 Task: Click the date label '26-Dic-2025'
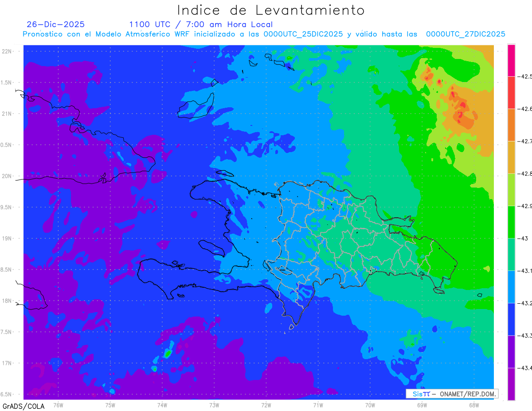pos(56,24)
